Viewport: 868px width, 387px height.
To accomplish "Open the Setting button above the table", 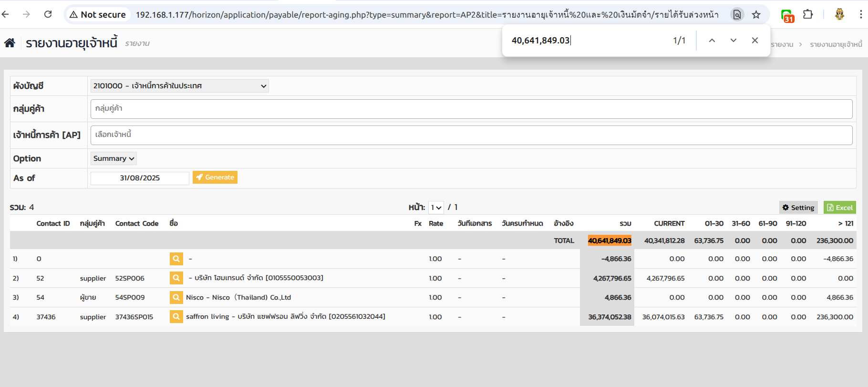I will coord(798,208).
